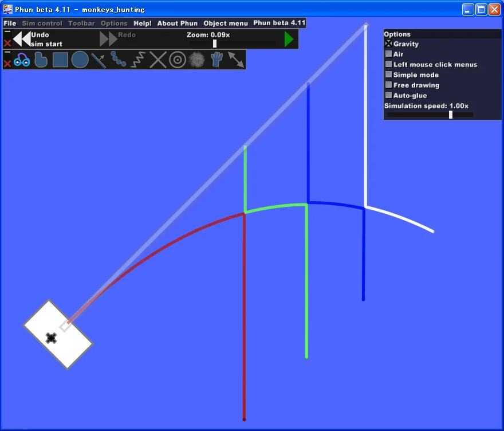Screen dimensions: 504x431
Task: Pick the Hinge target tool
Action: point(178,60)
